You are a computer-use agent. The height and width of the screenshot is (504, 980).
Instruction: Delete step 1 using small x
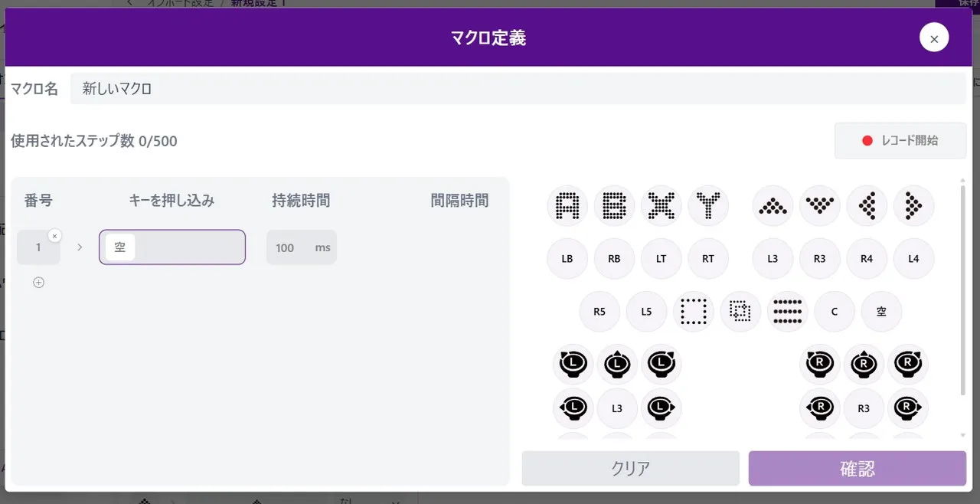[54, 236]
